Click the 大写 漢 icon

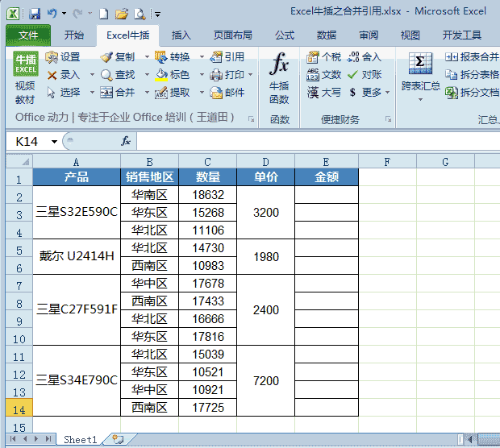tap(313, 93)
